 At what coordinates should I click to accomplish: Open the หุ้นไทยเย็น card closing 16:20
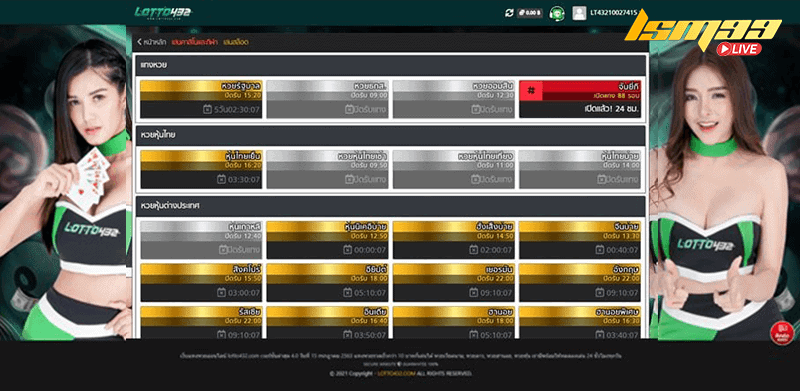click(x=201, y=169)
